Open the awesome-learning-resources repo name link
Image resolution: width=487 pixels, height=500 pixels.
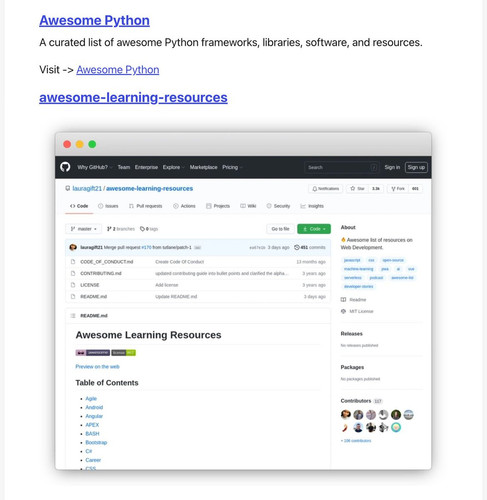tap(149, 188)
